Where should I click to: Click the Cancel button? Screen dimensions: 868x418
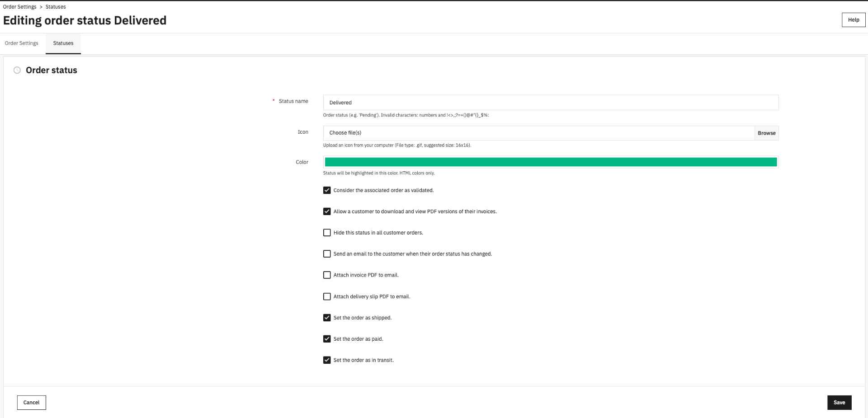(x=32, y=403)
